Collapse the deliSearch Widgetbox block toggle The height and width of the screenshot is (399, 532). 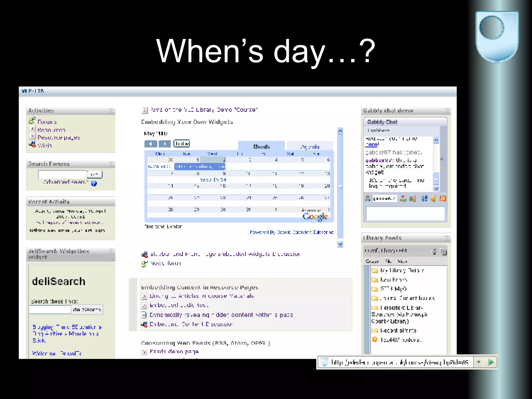tap(111, 251)
